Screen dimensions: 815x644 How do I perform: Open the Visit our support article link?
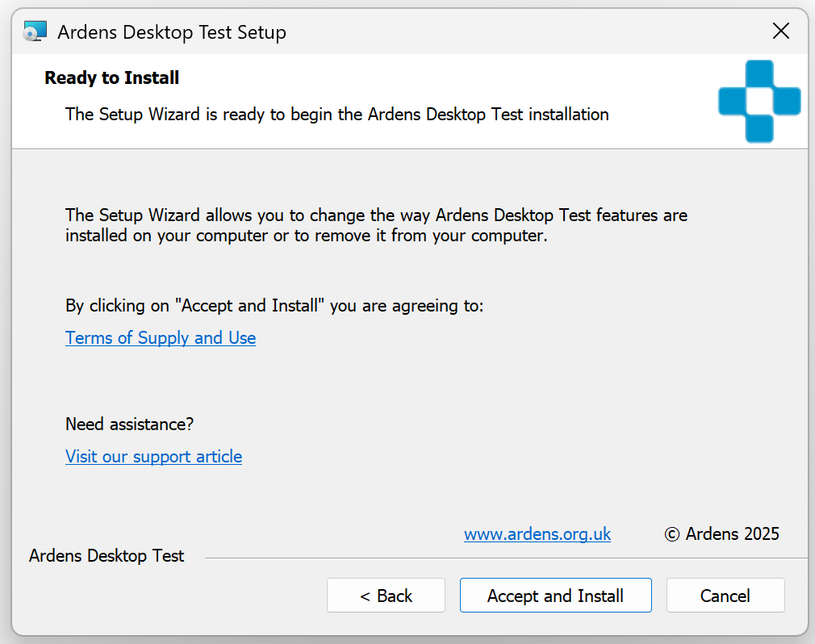pyautogui.click(x=154, y=456)
